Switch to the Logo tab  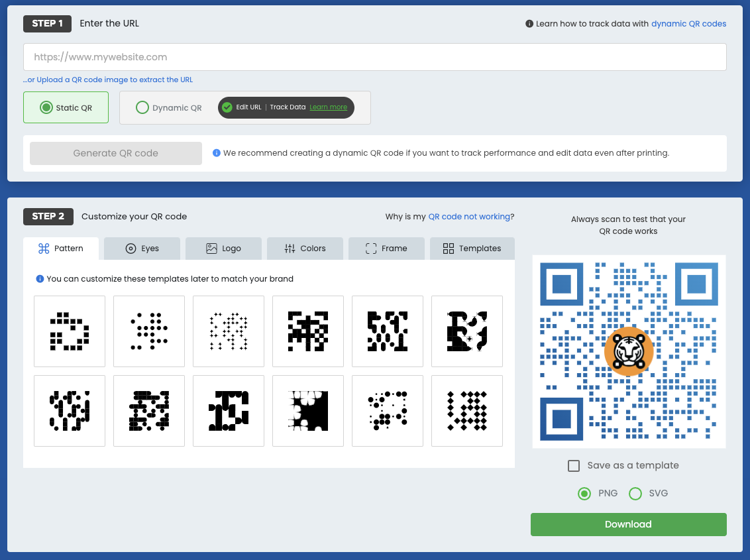[x=223, y=249]
